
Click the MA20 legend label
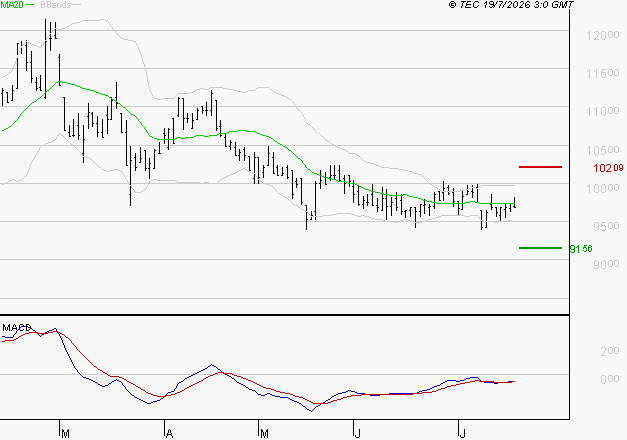(x=12, y=5)
